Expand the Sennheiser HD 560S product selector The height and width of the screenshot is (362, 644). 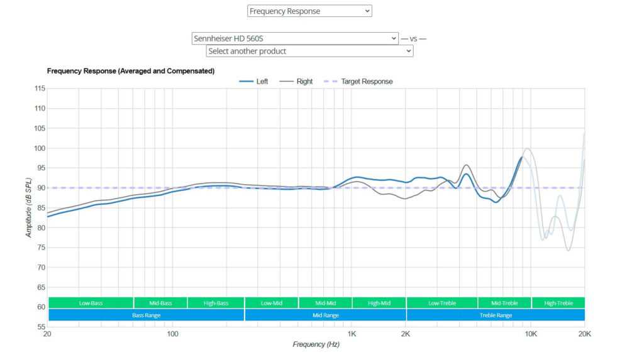point(295,38)
